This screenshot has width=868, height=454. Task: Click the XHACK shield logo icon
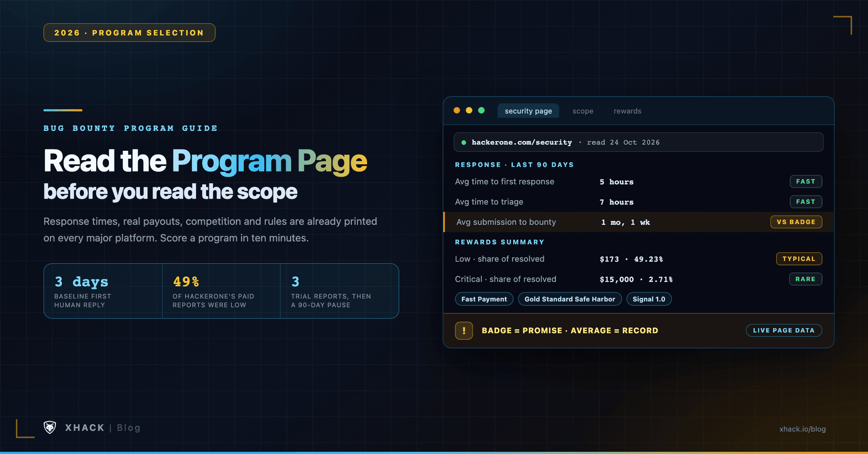tap(50, 427)
